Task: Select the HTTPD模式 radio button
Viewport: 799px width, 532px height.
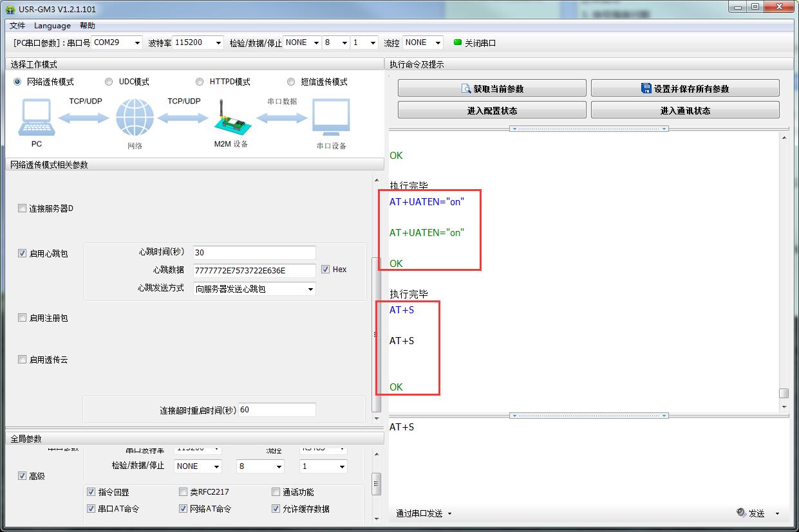Action: [200, 82]
